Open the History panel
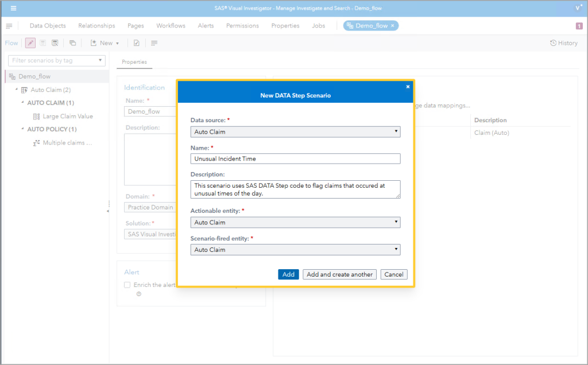Viewport: 588px width, 365px height. [563, 42]
